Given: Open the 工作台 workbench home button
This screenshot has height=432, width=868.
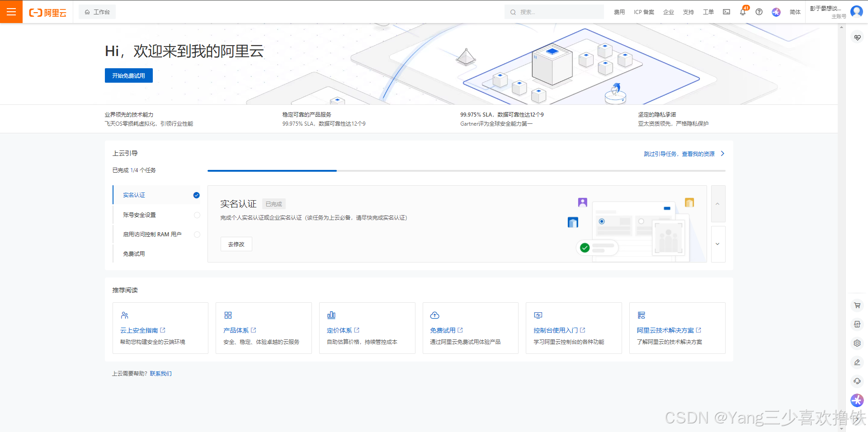Looking at the screenshot, I should coord(97,12).
